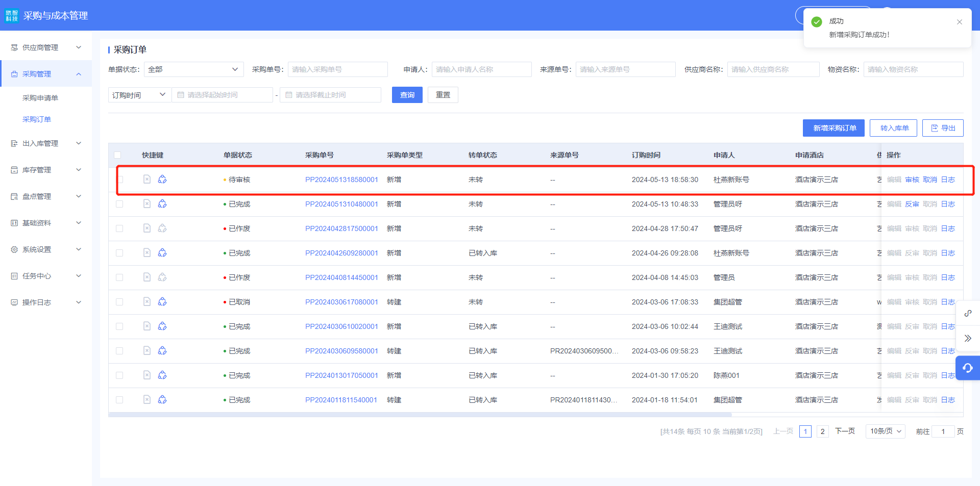Click the green success checkmark icon
Viewport: 980px width, 486px height.
coord(817,22)
